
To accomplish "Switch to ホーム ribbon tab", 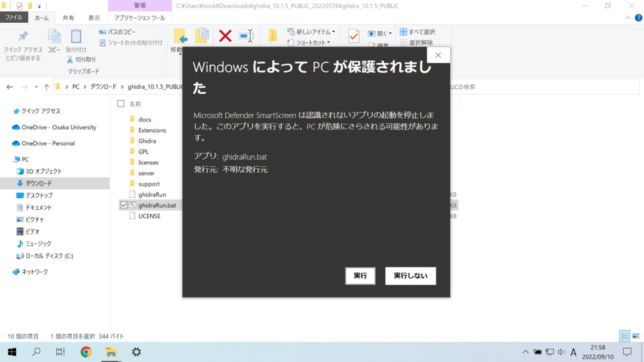I will [42, 17].
